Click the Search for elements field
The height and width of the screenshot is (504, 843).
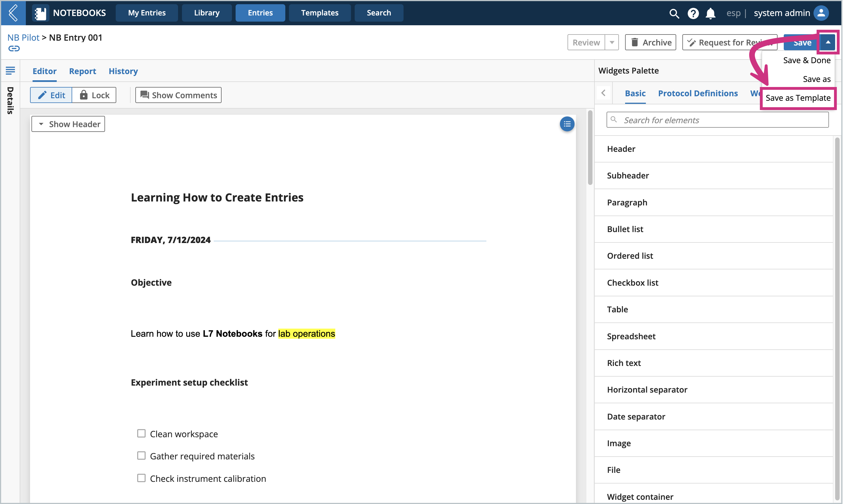tap(717, 120)
